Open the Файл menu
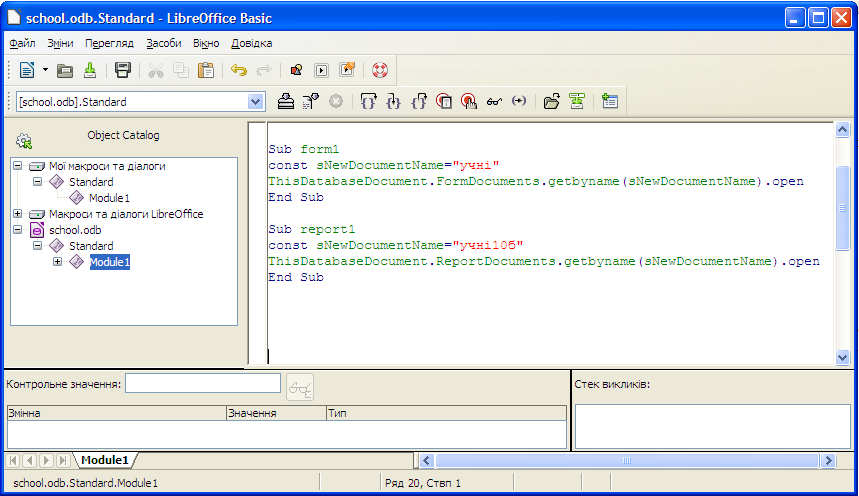 point(22,43)
